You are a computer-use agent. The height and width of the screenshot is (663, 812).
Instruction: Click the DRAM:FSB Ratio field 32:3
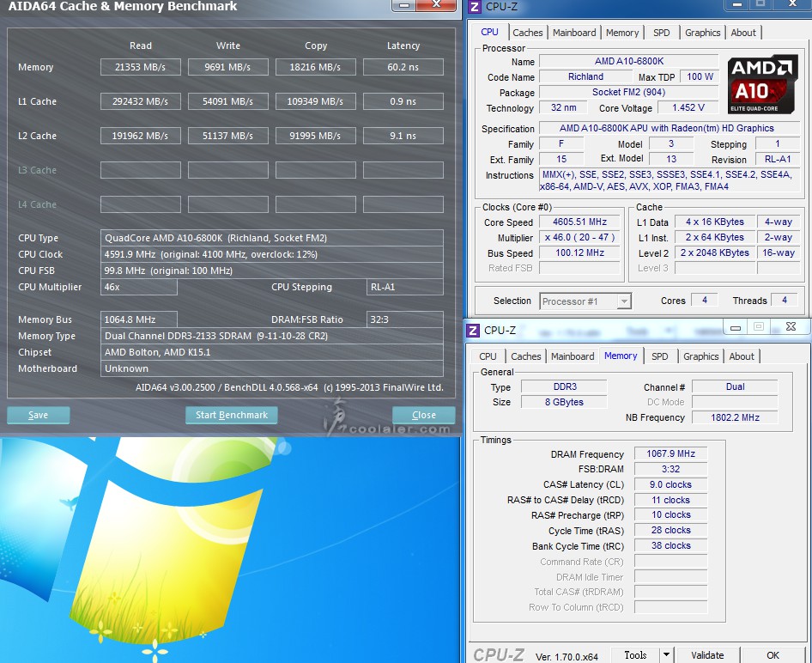tap(405, 319)
